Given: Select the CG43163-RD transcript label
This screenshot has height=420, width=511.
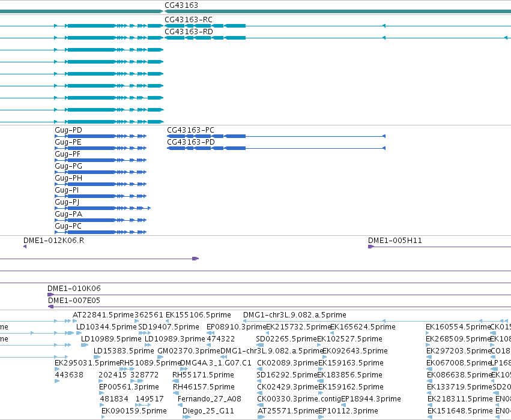Looking at the screenshot, I should pos(189,32).
